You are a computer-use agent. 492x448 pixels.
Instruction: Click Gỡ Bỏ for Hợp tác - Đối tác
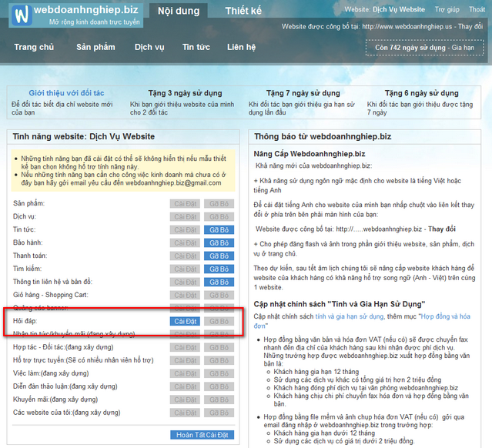(219, 348)
